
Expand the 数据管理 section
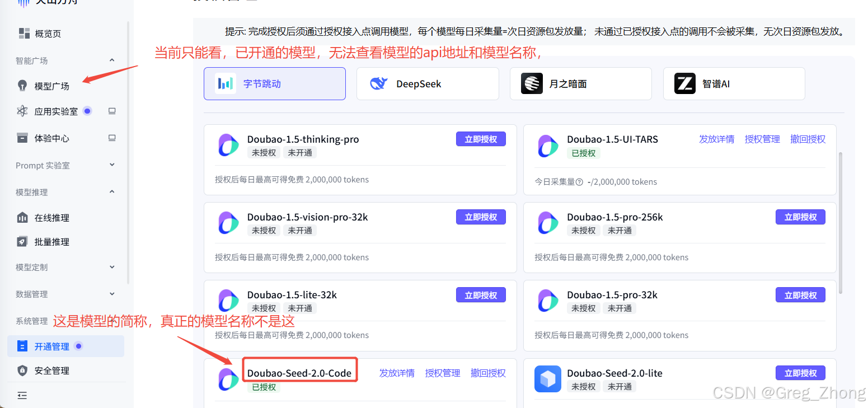tap(112, 294)
